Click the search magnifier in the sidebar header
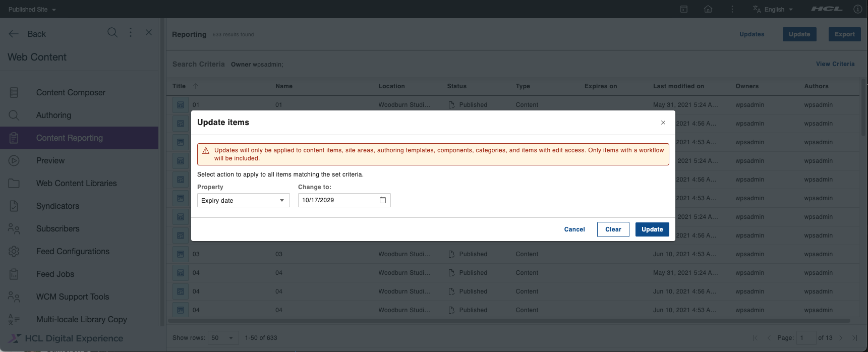Viewport: 868px width, 352px height. tap(112, 33)
